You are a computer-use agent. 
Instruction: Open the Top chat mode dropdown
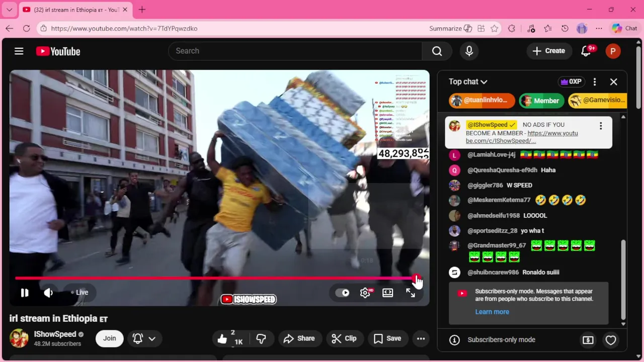point(468,81)
